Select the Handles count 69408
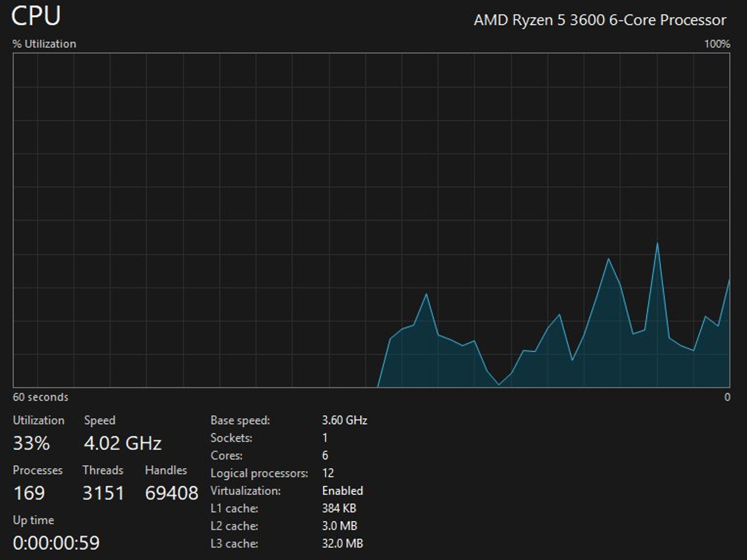The width and height of the screenshot is (747, 560). (x=171, y=493)
